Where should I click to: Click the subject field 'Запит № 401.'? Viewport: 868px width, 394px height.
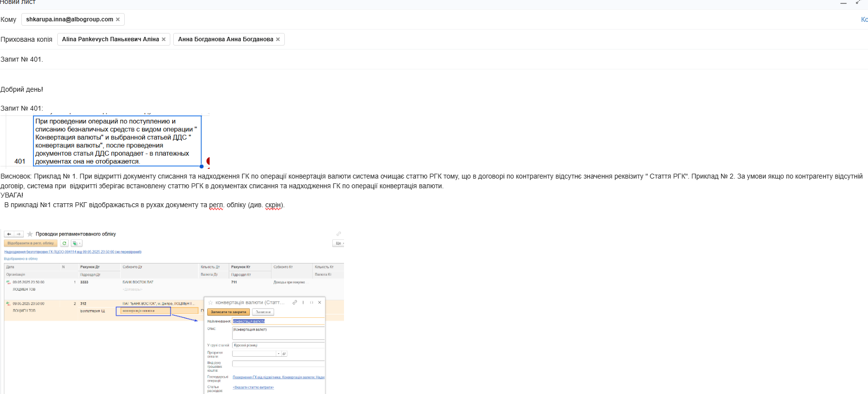click(x=22, y=59)
